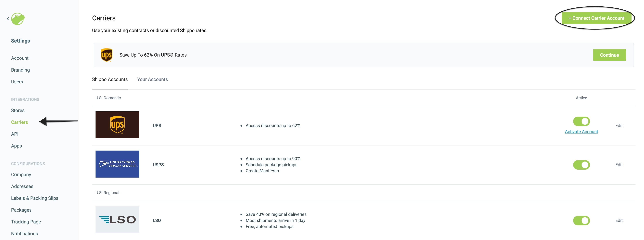Click the UPS carrier logo thumbnail
This screenshot has width=644, height=240.
tap(117, 125)
